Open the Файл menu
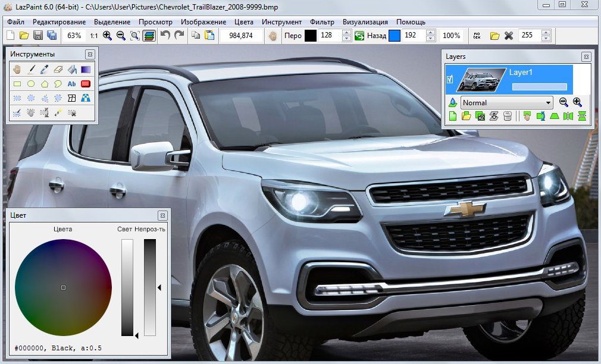This screenshot has height=364, width=601. 15,22
